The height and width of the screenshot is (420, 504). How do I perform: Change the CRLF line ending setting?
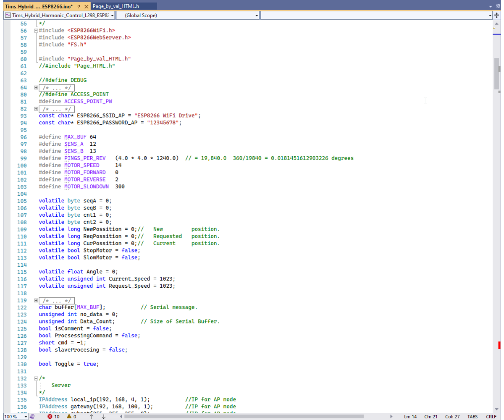[491, 417]
